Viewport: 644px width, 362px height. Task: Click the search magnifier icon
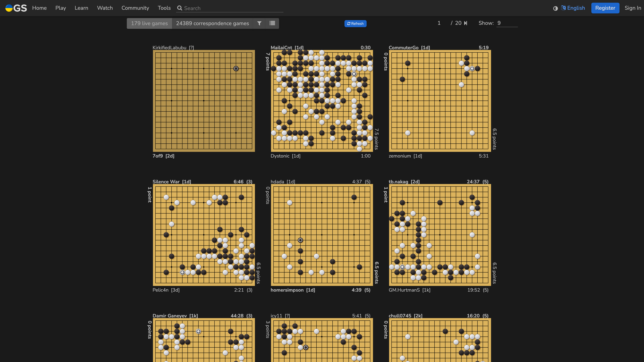(179, 8)
